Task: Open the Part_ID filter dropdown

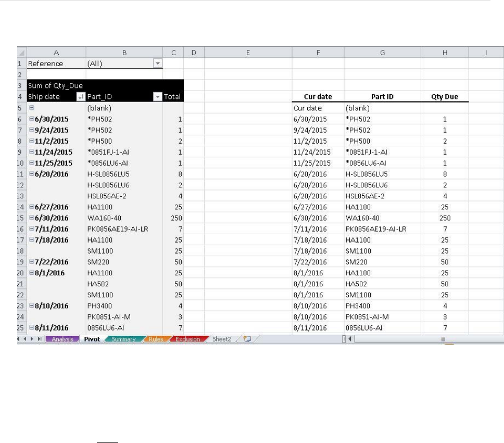Action: point(157,96)
